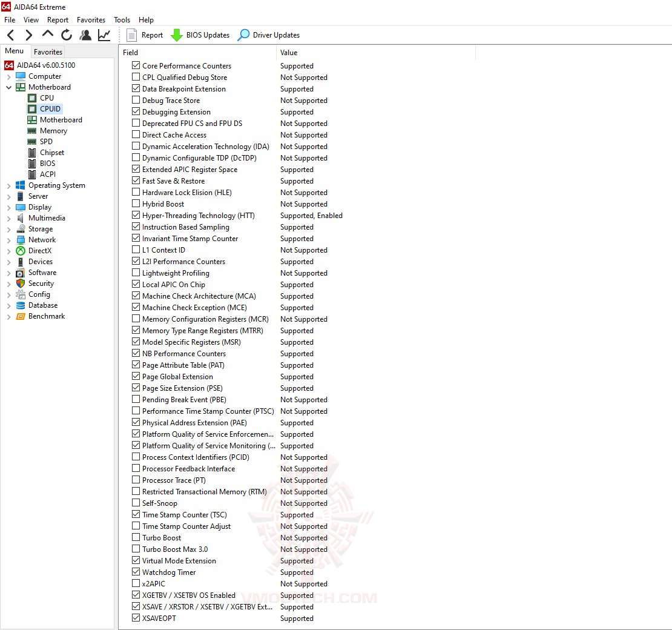Select the Multimedia speaker icon
The width and height of the screenshot is (672, 630).
(21, 218)
